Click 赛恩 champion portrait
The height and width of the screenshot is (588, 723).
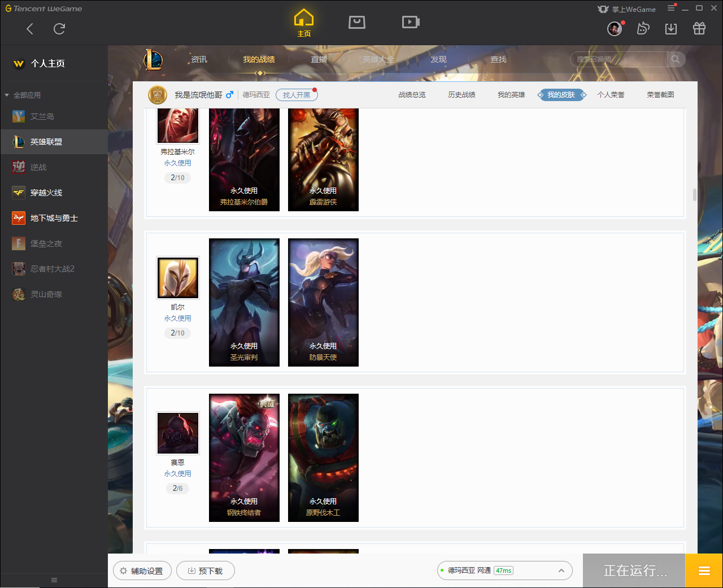pyautogui.click(x=178, y=433)
